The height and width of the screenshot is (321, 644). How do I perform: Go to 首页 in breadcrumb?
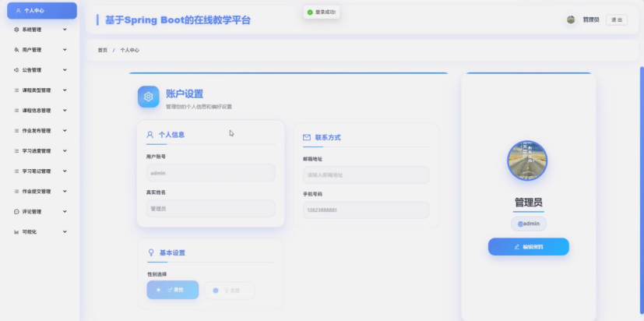(x=102, y=50)
